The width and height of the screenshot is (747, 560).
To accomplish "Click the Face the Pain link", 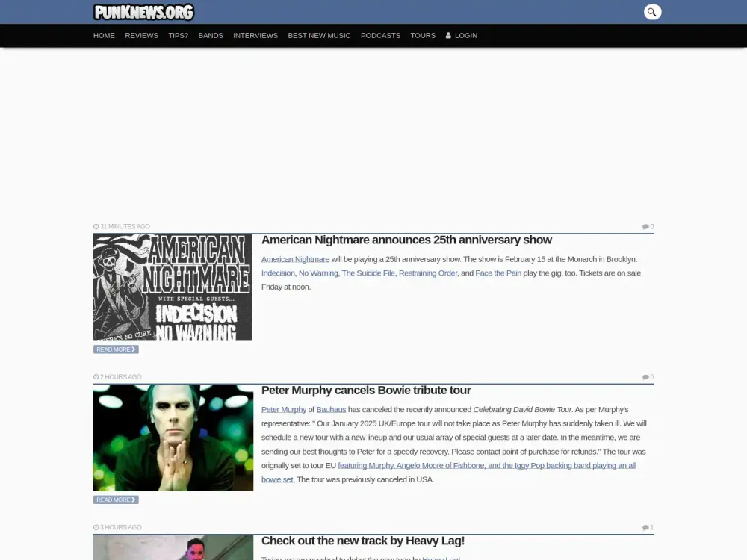I will point(498,273).
